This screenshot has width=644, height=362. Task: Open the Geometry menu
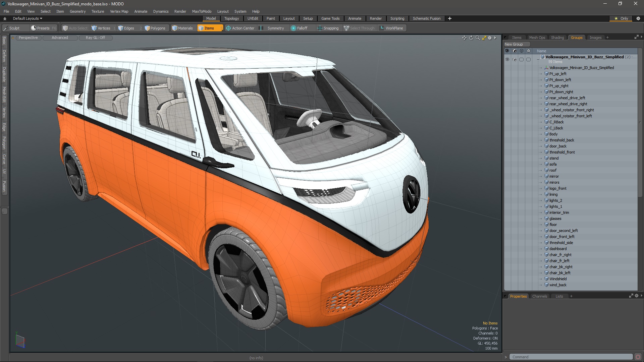[77, 11]
